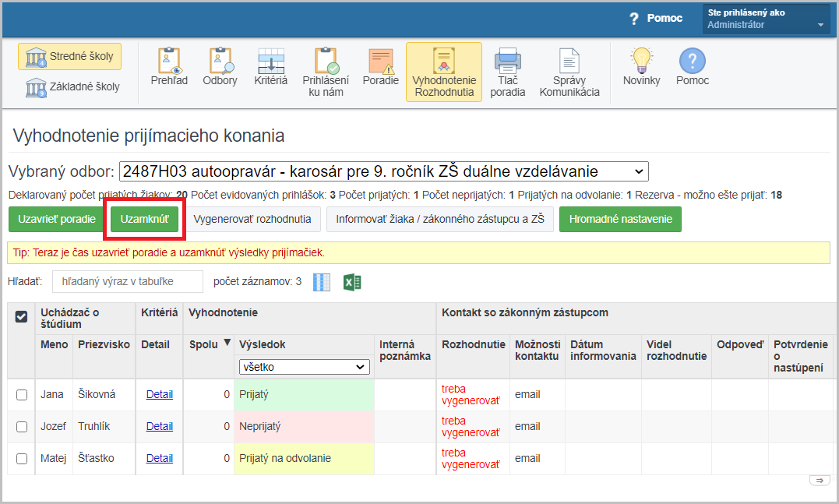This screenshot has height=504, width=839.
Task: Click the header Pomoc question mark
Action: pos(634,19)
